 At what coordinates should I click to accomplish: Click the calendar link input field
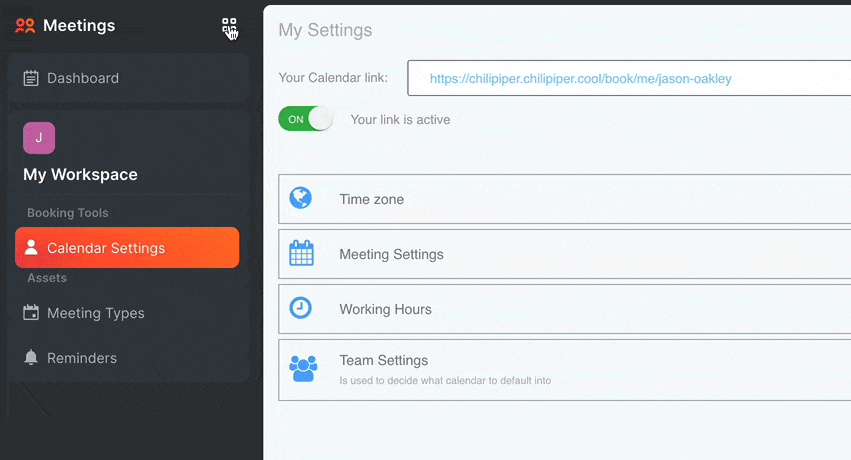click(629, 78)
